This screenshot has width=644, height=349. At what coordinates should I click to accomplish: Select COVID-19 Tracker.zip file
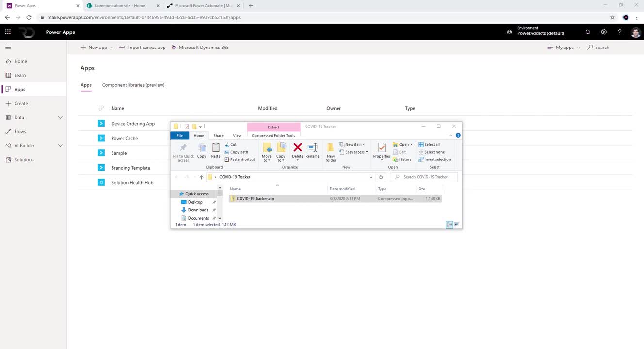tap(335, 199)
